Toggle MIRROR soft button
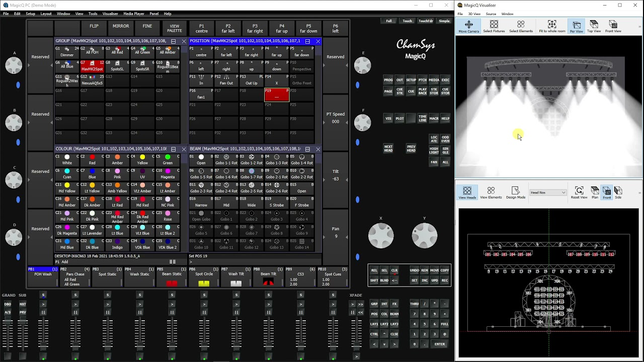 121,28
